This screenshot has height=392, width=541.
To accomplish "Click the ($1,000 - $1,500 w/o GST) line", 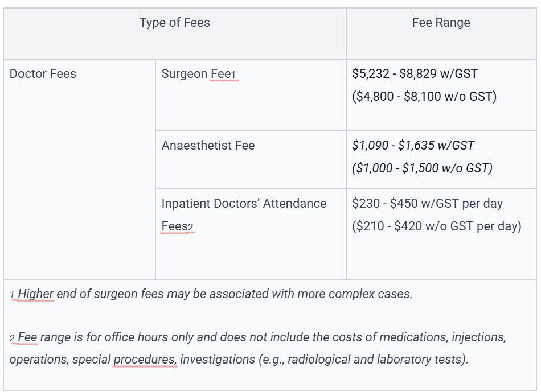I will [423, 168].
